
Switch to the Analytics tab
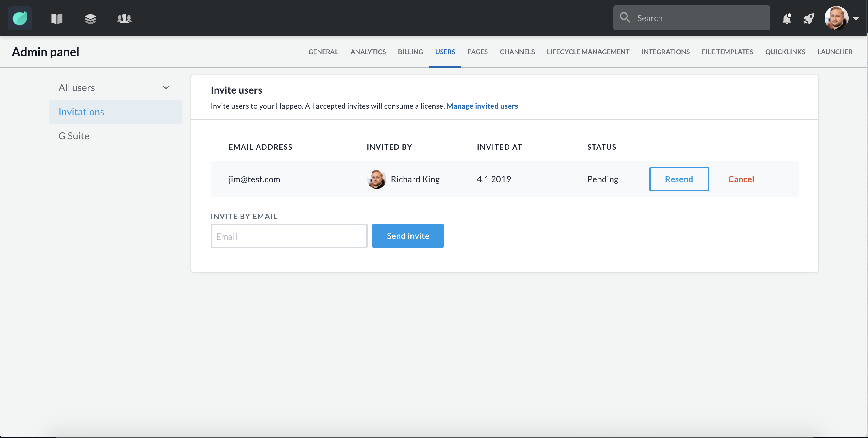click(368, 52)
